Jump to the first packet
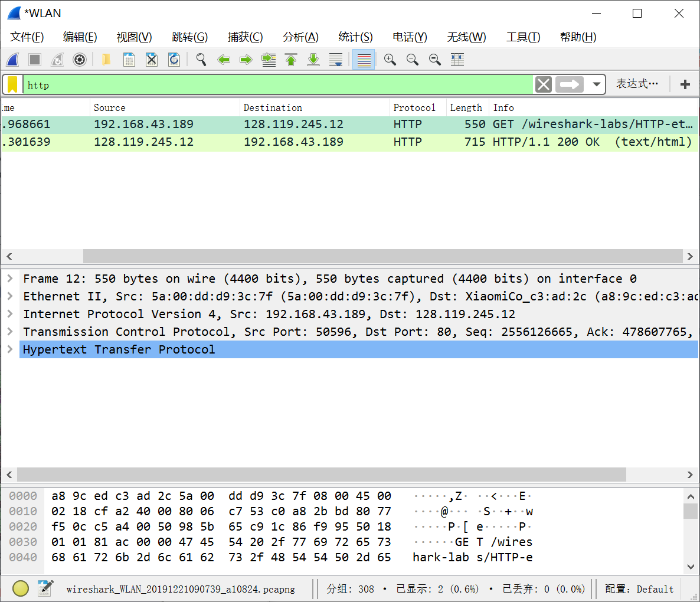 (x=290, y=60)
